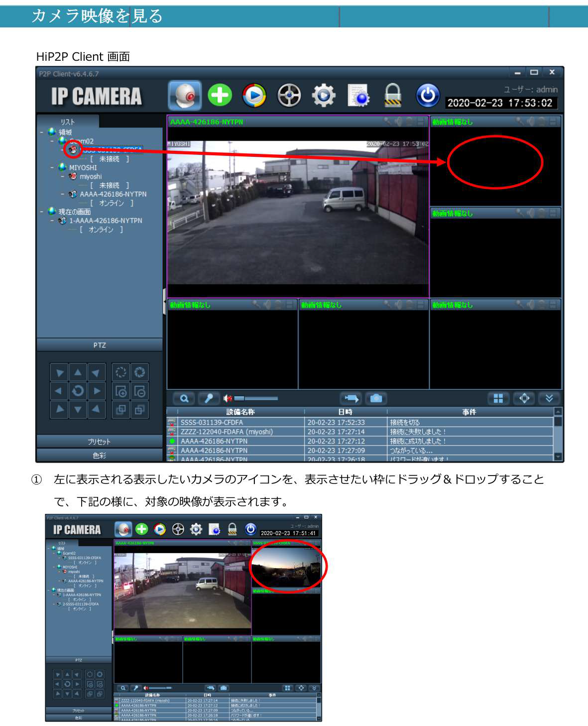Select the リスト tab in the larger window

pyautogui.click(x=68, y=122)
